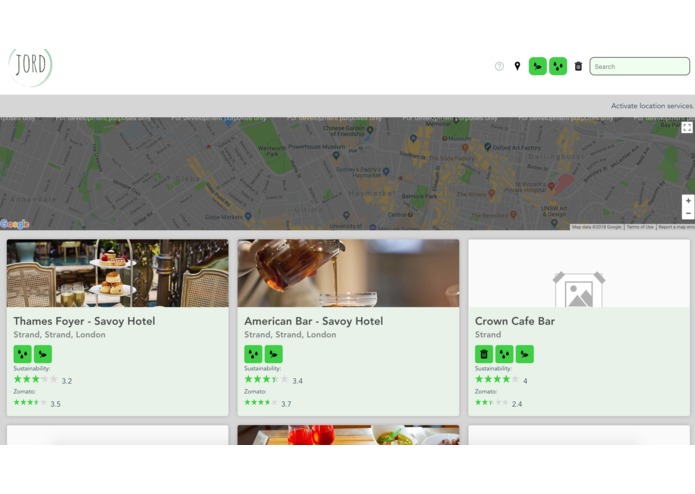The height and width of the screenshot is (494, 695).
Task: Click Thames Foyer sustainability stars
Action: point(35,379)
